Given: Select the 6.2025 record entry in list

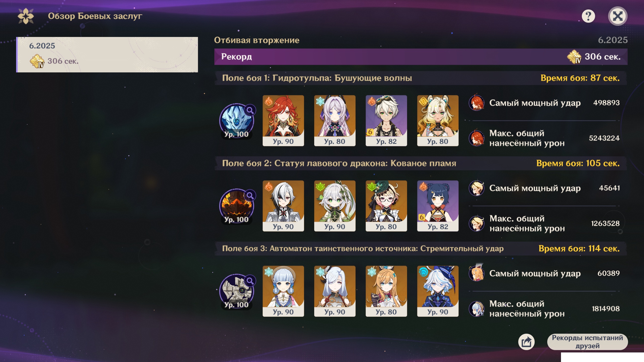Looking at the screenshot, I should click(x=107, y=55).
